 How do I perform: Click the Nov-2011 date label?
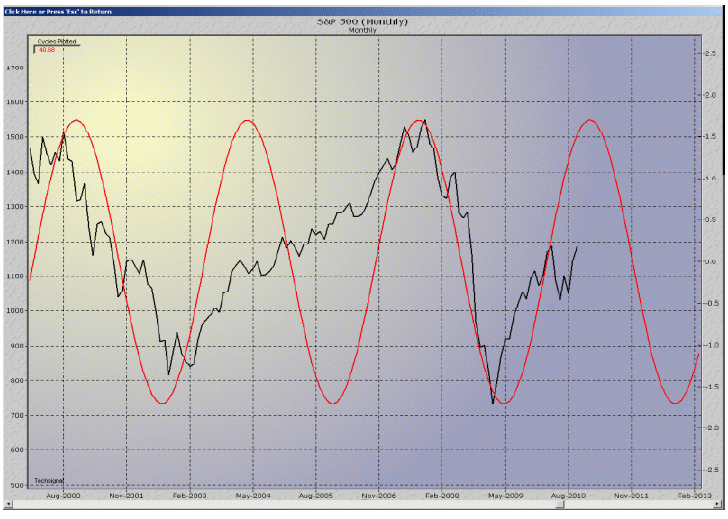(632, 494)
